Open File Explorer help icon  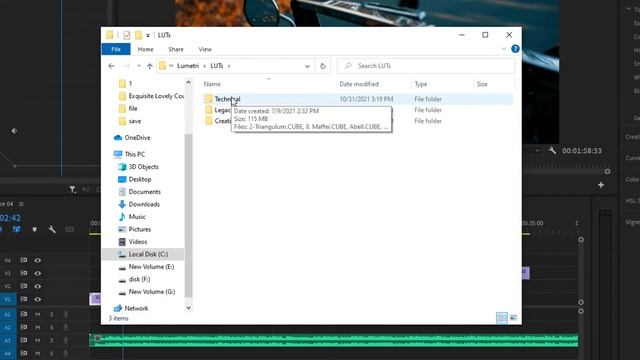[515, 49]
